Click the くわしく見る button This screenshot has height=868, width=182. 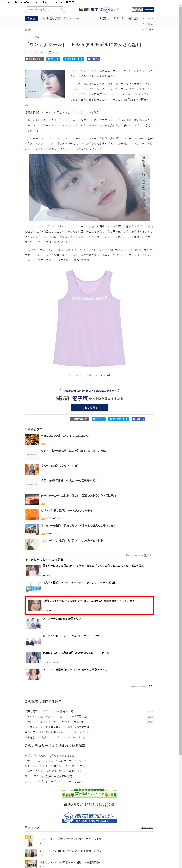tap(90, 407)
